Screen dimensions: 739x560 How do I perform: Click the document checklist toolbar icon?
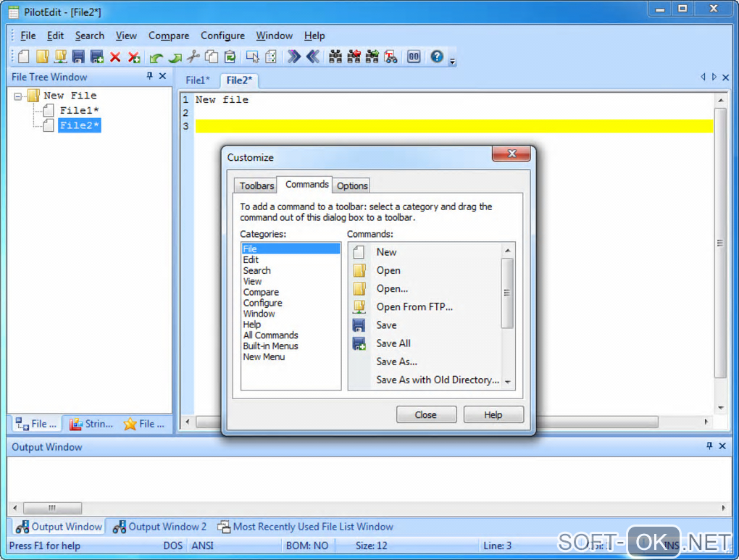pos(271,57)
